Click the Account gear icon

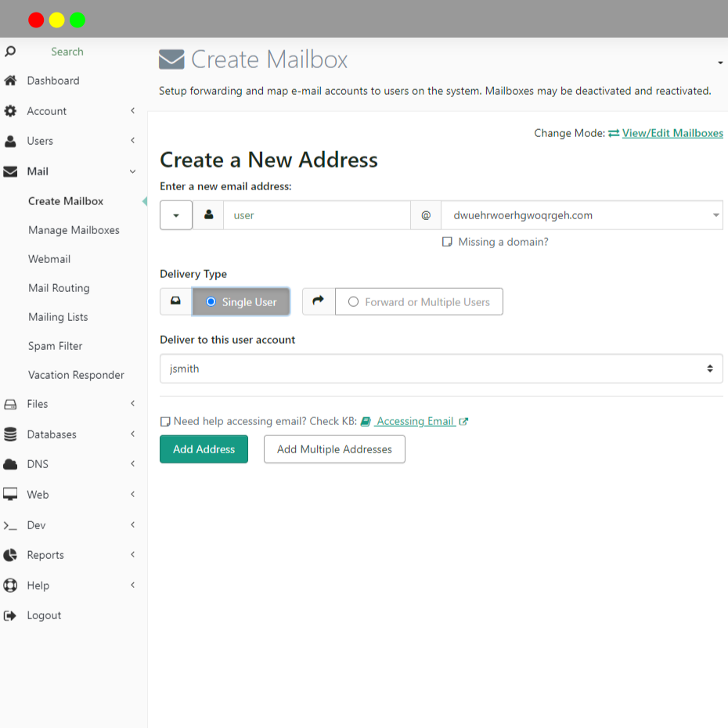coord(10,111)
